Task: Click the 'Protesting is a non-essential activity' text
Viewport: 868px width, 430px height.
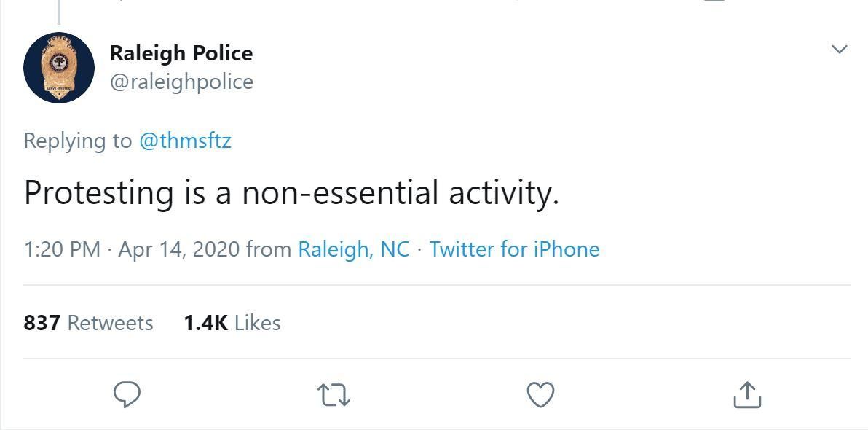Action: point(291,193)
